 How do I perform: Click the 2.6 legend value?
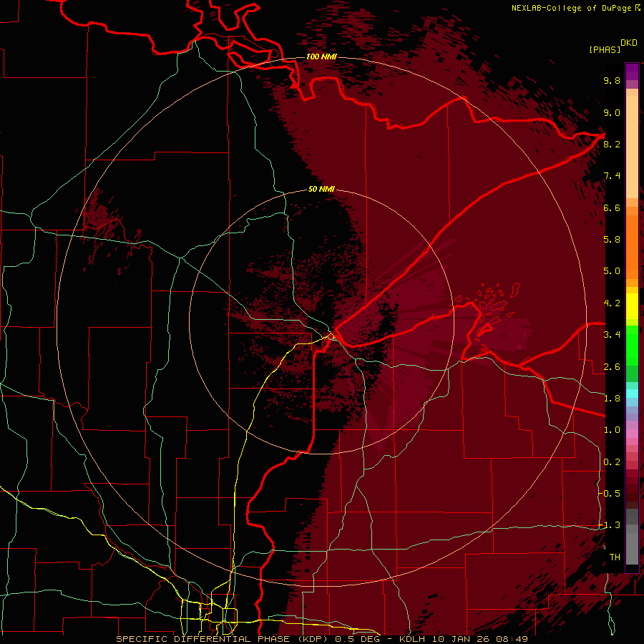[x=612, y=367]
